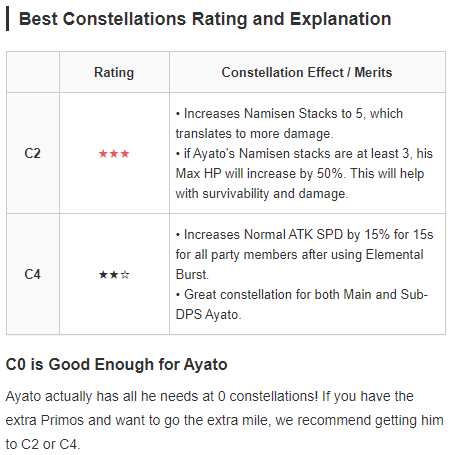Viewport: 450px width, 455px height.
Task: Click the Best Constellations Rating and Explanation heading
Action: tap(205, 19)
